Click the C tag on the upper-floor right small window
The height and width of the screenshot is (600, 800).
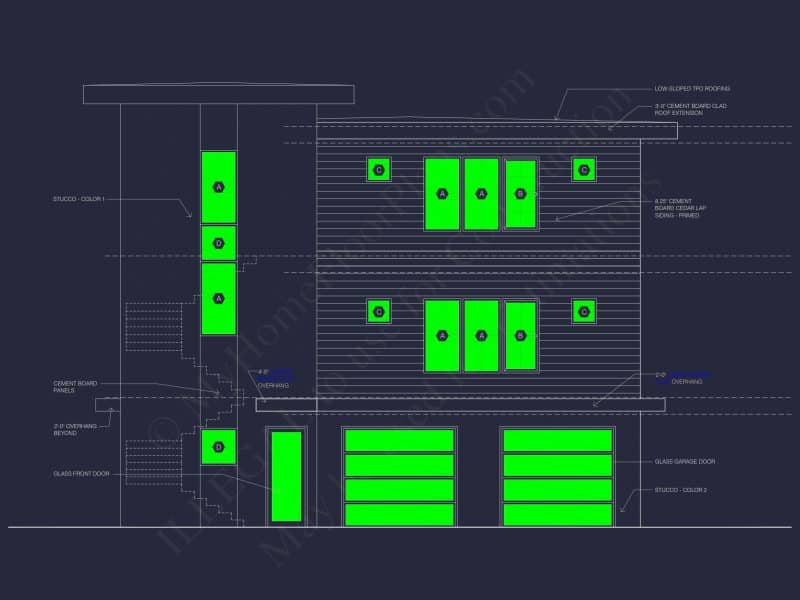click(x=584, y=170)
